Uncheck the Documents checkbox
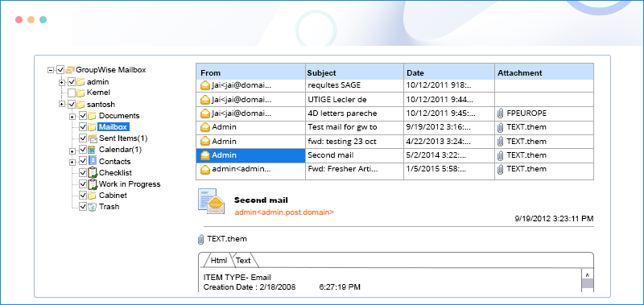 pyautogui.click(x=83, y=116)
